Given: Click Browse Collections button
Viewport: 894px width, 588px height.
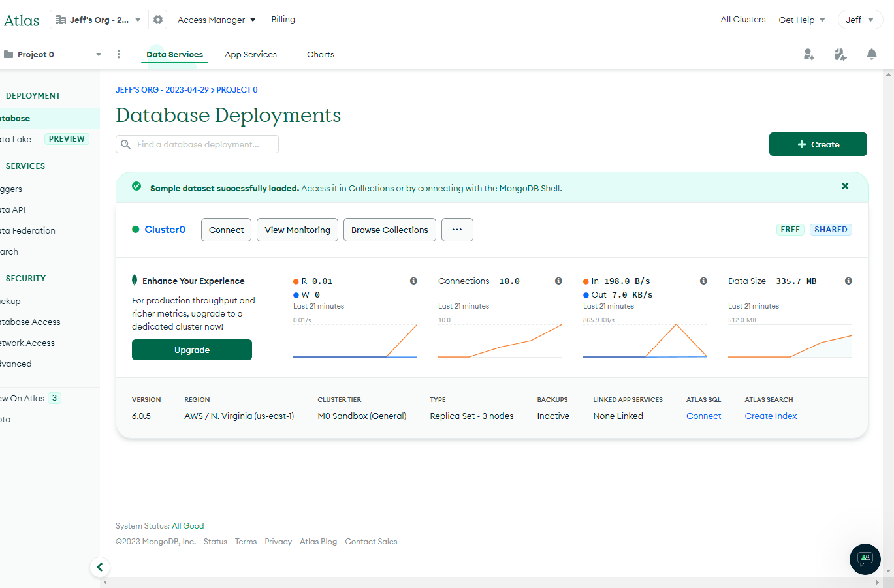Looking at the screenshot, I should (x=390, y=230).
